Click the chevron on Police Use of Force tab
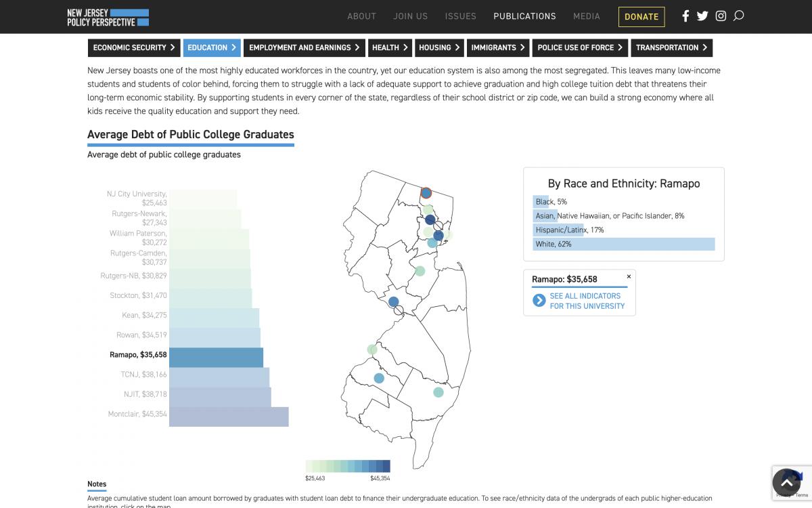This screenshot has height=508, width=812. [x=620, y=47]
